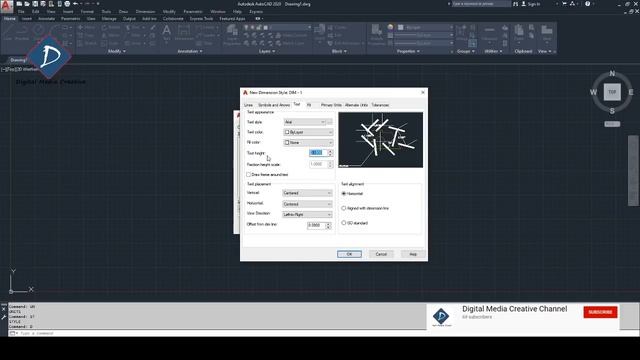Expand the Layers panel flyout

pyautogui.click(x=267, y=51)
